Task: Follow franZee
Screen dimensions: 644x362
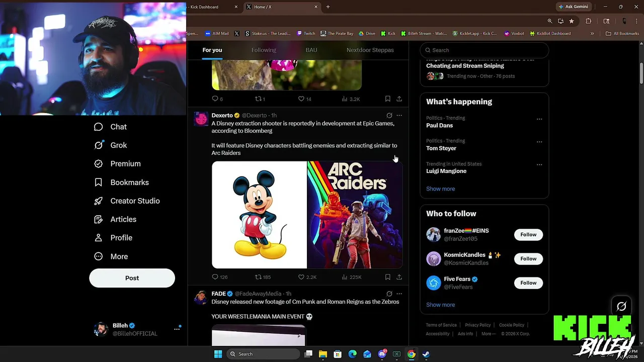Action: [528, 235]
